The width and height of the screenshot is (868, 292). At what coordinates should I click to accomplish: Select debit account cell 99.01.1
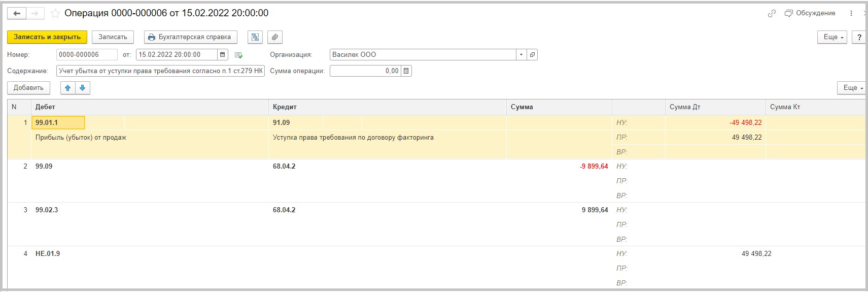pos(58,122)
